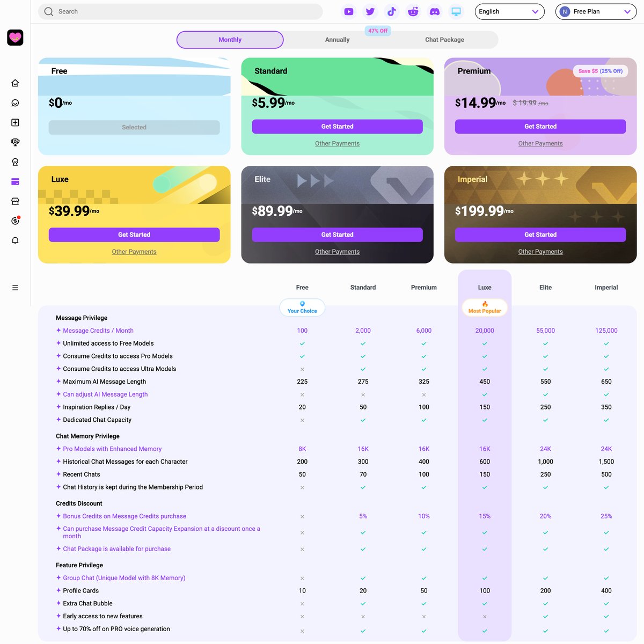The height and width of the screenshot is (644, 644).
Task: Open Other Payments under Imperial plan
Action: [x=540, y=252]
